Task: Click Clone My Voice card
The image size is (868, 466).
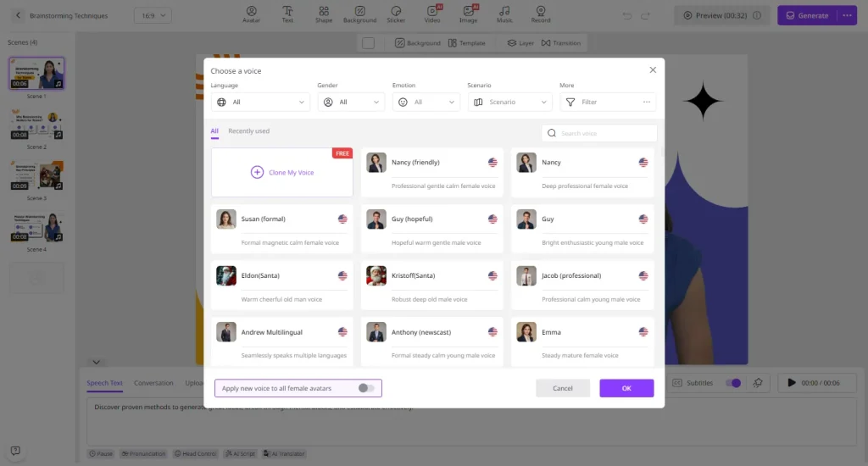Action: pyautogui.click(x=281, y=172)
